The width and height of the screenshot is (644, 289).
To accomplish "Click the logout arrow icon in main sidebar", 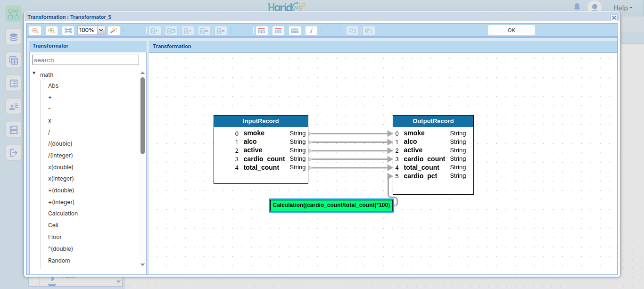I will (14, 152).
